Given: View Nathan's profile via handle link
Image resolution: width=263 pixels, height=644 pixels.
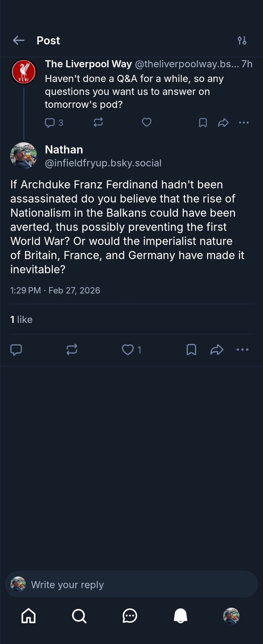Looking at the screenshot, I should [103, 163].
